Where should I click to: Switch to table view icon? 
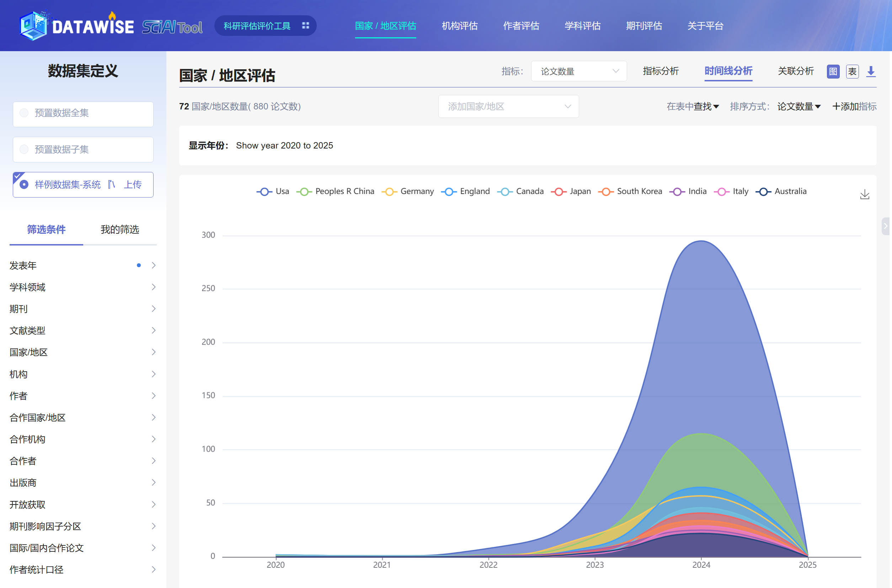click(x=852, y=71)
